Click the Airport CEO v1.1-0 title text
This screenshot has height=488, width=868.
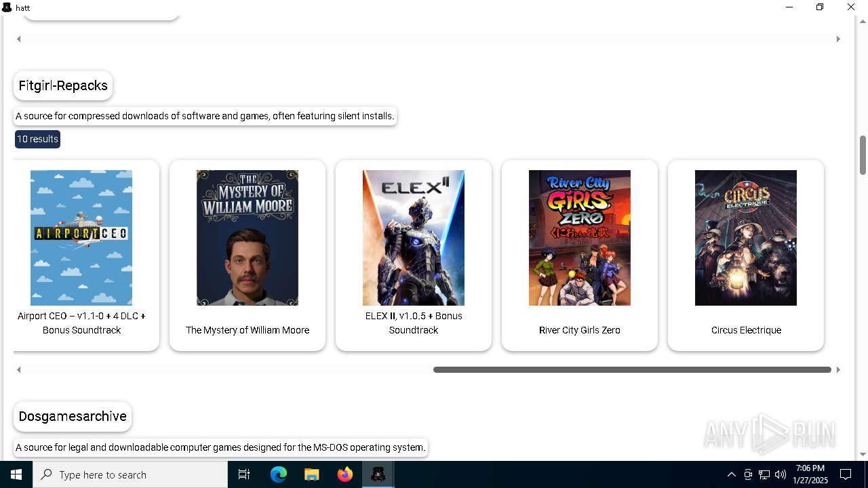[x=81, y=323]
